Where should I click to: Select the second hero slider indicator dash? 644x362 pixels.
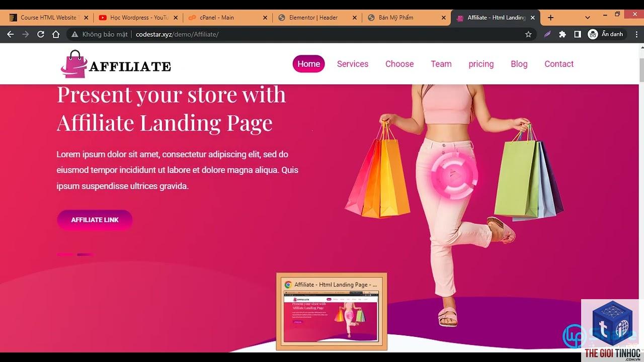click(85, 254)
